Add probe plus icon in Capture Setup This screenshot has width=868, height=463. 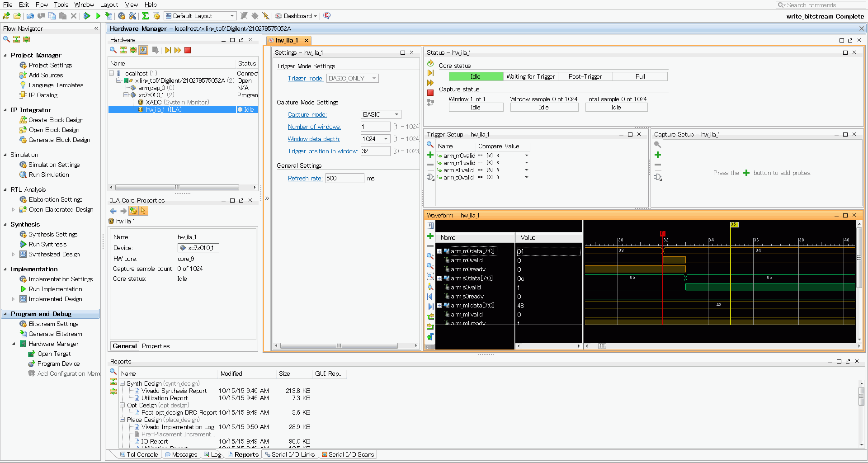tap(658, 155)
